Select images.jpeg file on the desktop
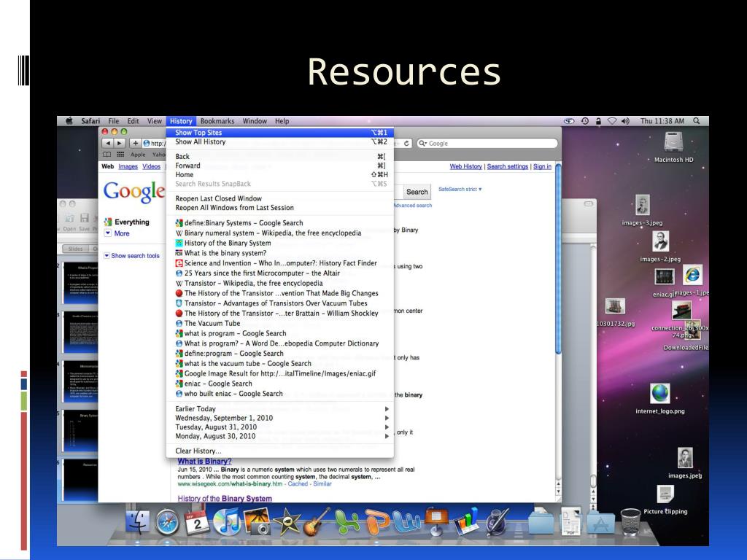 coord(685,463)
